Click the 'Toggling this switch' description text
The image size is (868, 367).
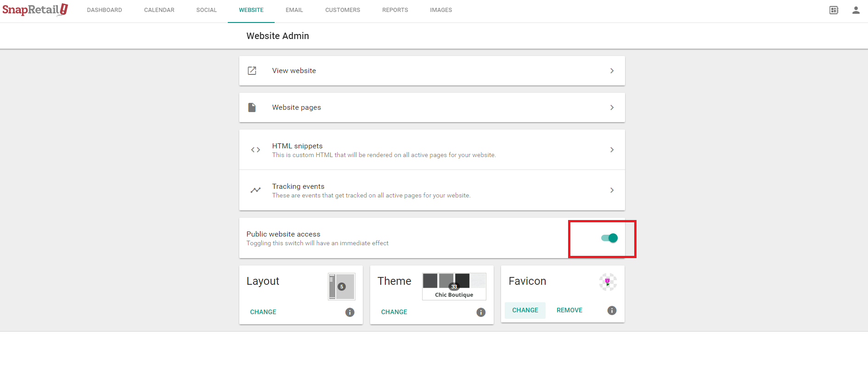click(x=317, y=243)
